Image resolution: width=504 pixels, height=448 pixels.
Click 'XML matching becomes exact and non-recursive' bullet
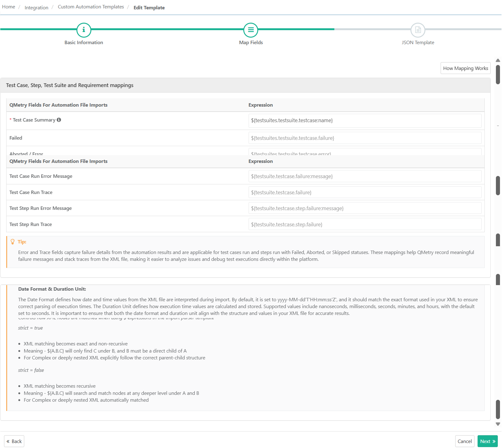click(x=76, y=344)
